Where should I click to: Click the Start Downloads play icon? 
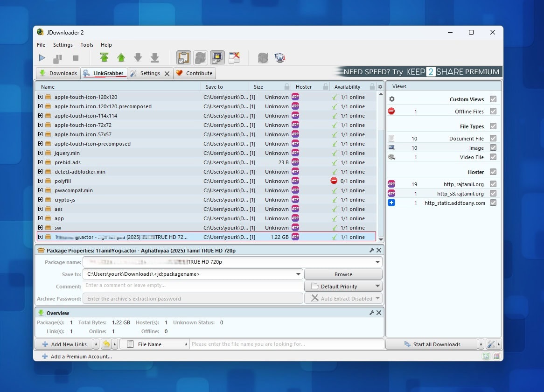pos(42,57)
